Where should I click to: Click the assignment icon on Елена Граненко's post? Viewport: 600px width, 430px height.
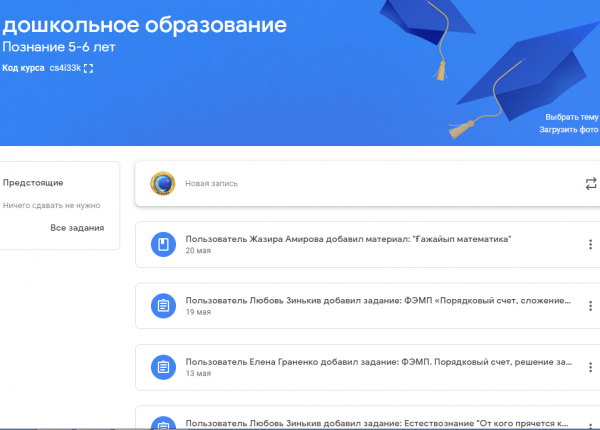(162, 366)
